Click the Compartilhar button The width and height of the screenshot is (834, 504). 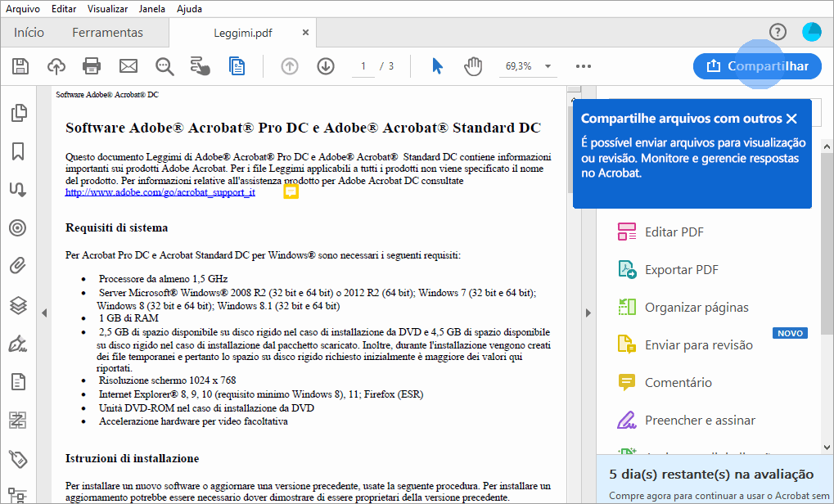point(757,66)
